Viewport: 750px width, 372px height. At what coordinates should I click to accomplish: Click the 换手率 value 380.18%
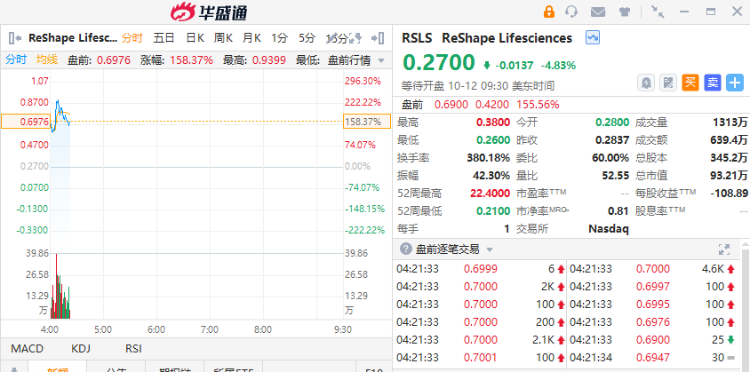click(x=488, y=158)
